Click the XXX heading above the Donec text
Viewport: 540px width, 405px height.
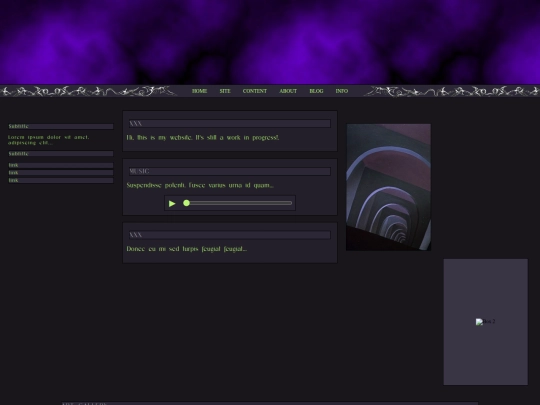(x=230, y=235)
